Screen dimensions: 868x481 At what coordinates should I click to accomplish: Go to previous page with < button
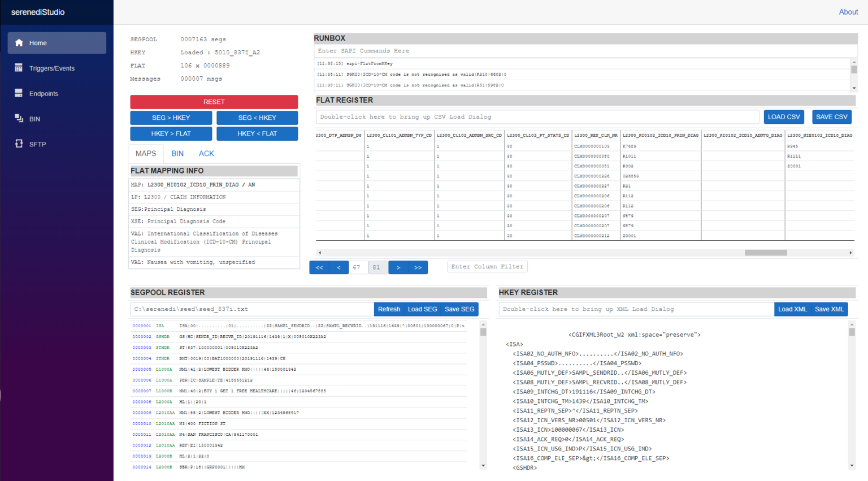[339, 267]
